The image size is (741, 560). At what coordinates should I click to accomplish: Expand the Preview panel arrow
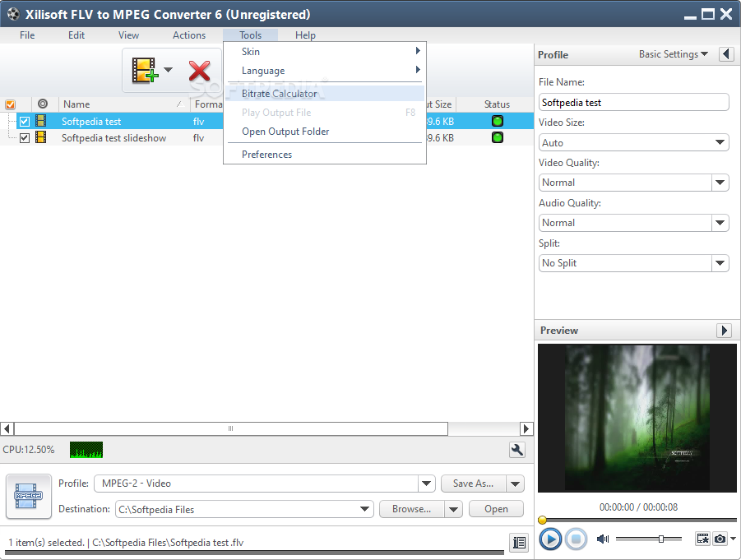tap(724, 330)
